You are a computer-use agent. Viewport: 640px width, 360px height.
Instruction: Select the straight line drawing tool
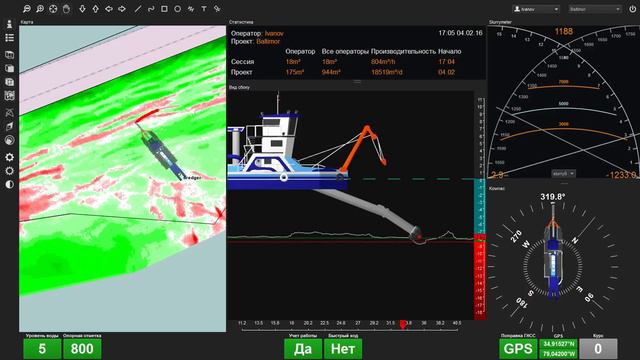click(138, 9)
